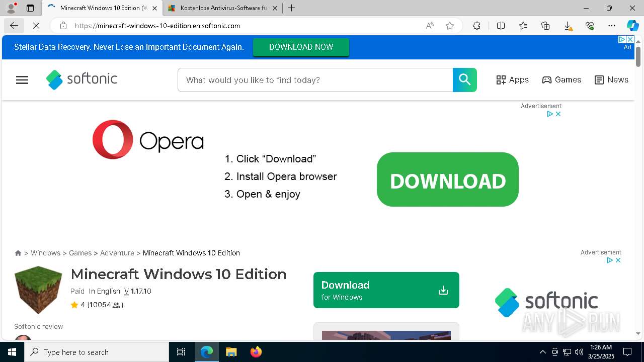Open Windows Start menu
Screen dimensions: 644x362
pyautogui.click(x=12, y=352)
